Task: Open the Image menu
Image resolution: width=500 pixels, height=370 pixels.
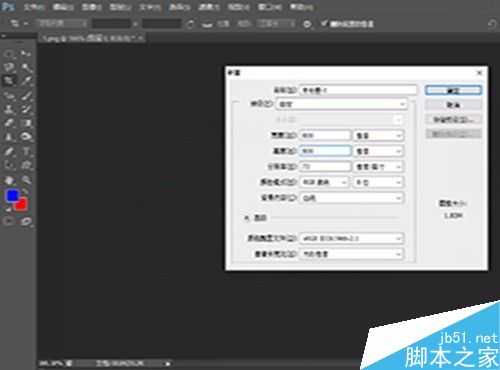Action: click(92, 7)
